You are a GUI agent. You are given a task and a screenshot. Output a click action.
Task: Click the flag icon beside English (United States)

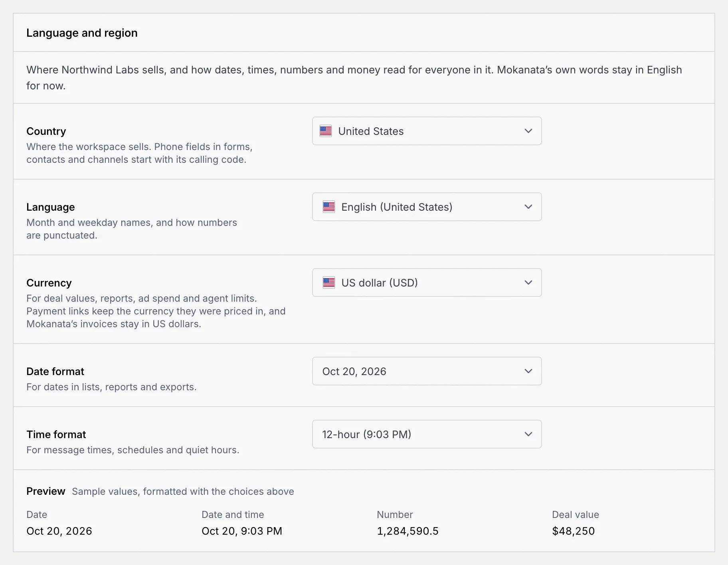click(329, 207)
